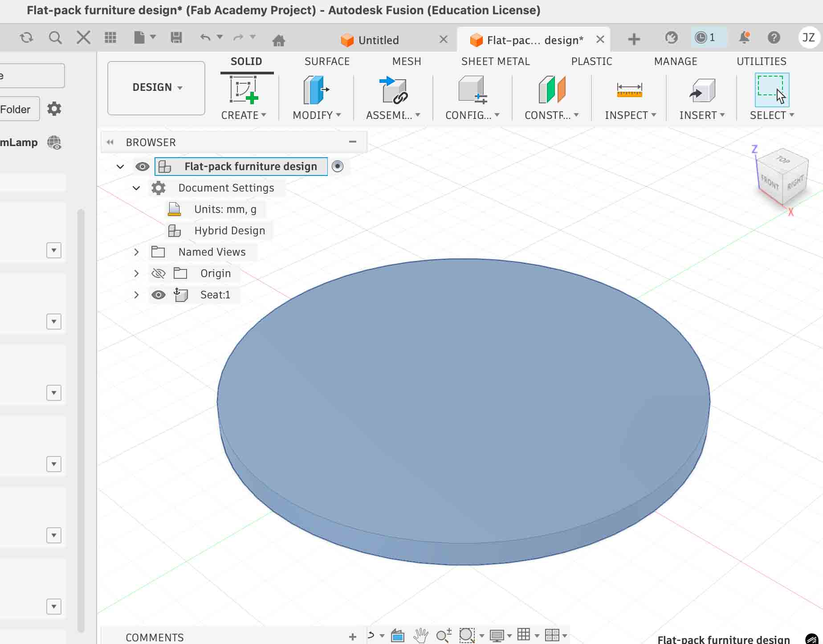Toggle visibility eye of Flat-pack furniture design
The image size is (823, 644).
coord(142,167)
